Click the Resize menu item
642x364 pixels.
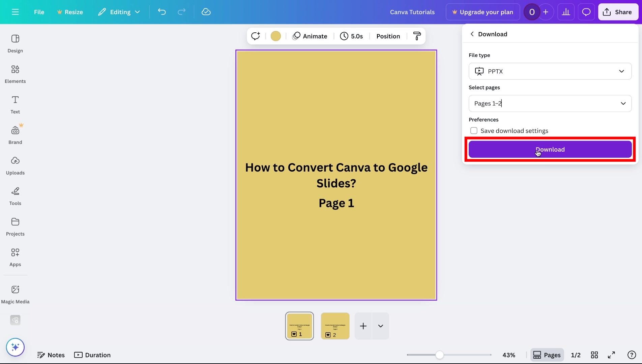coord(70,12)
